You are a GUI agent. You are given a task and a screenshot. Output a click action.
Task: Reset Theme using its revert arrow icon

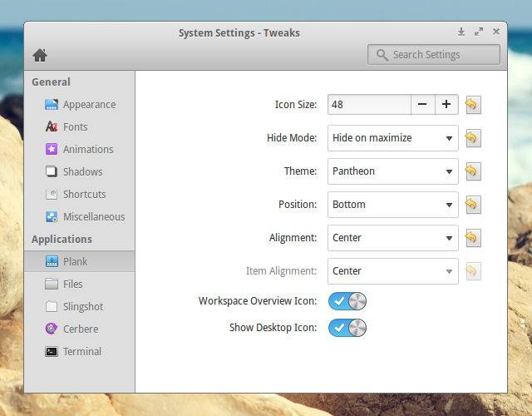click(x=472, y=171)
